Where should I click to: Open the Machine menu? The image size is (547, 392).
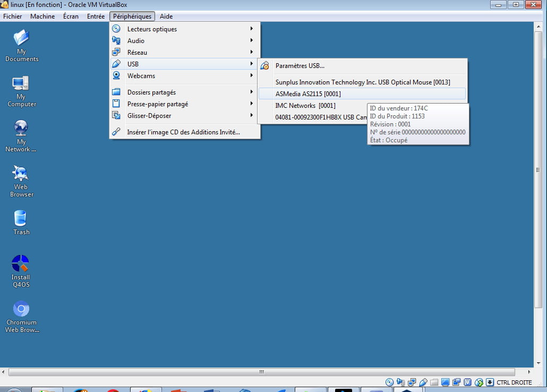click(42, 16)
